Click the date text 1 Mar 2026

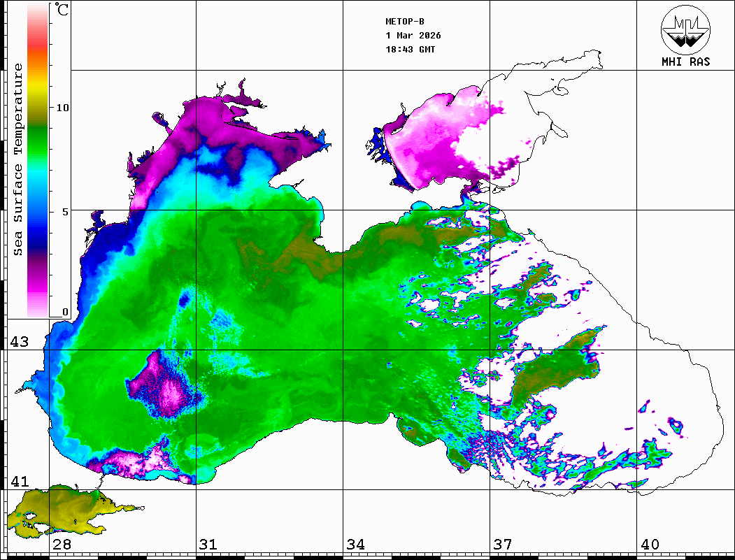click(413, 35)
